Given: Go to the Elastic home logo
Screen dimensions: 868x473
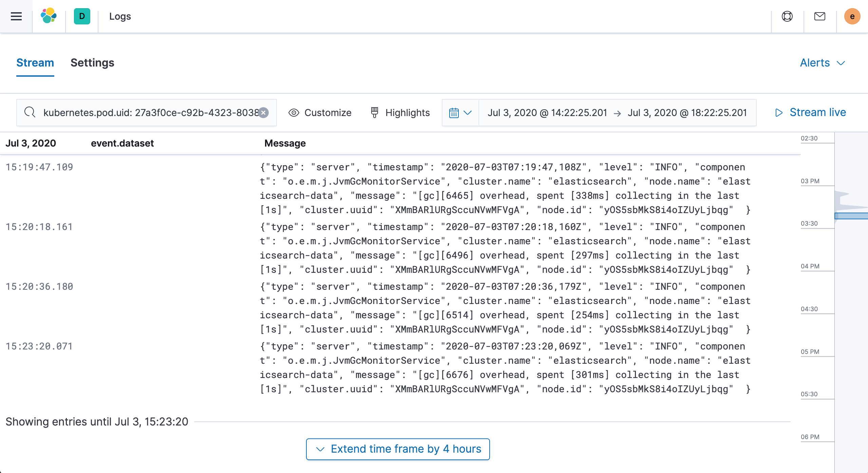Looking at the screenshot, I should [49, 16].
